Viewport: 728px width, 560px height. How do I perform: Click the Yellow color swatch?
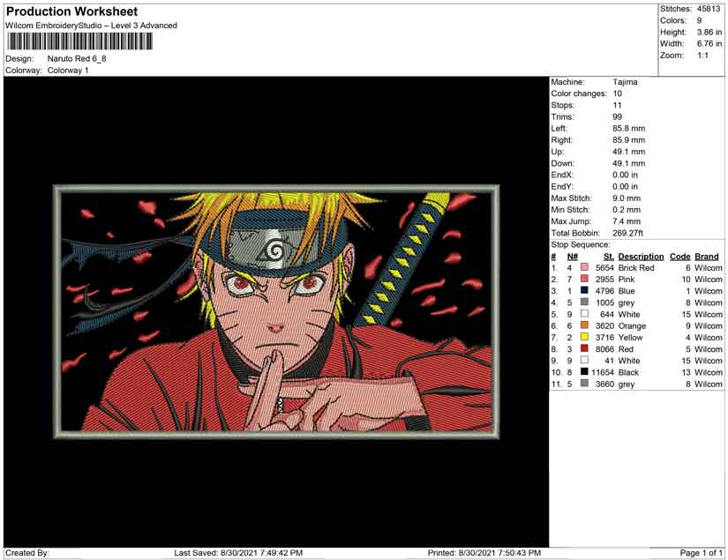point(584,337)
